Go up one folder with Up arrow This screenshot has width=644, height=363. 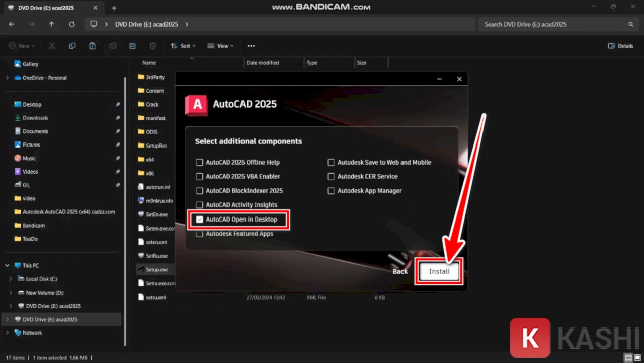tap(51, 24)
